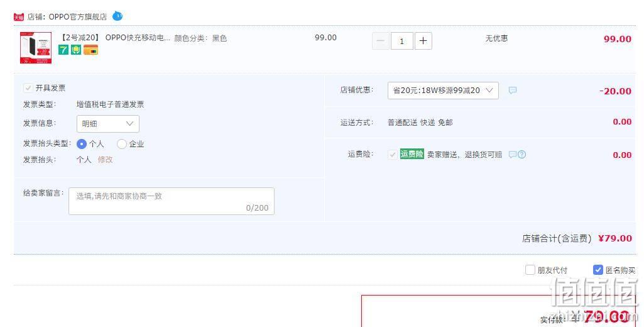Click the Tmall logo icon beside store name
This screenshot has height=327, width=644.
pos(19,17)
